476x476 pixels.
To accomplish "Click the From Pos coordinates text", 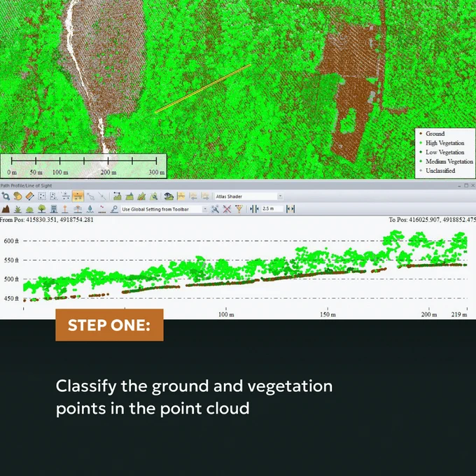I will coord(47,220).
